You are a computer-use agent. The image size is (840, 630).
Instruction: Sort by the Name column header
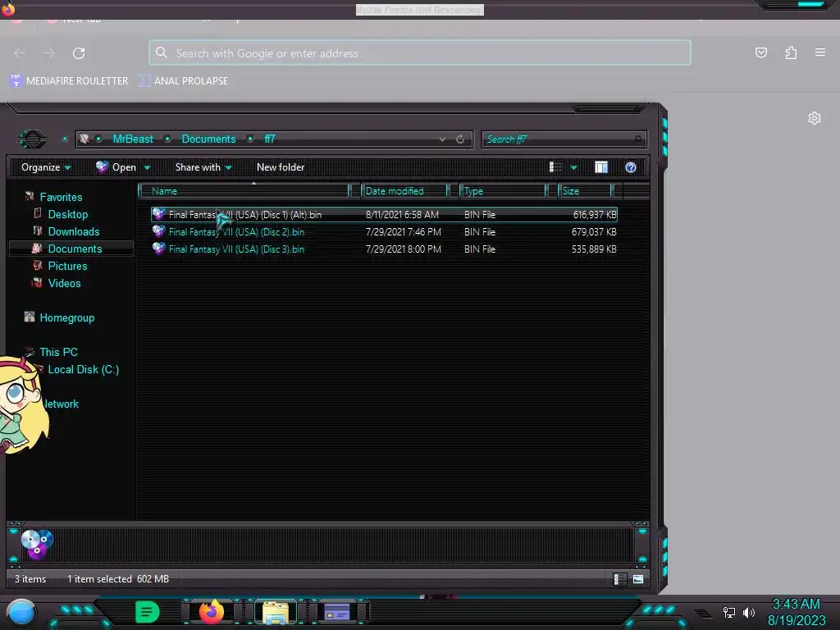pyautogui.click(x=244, y=191)
